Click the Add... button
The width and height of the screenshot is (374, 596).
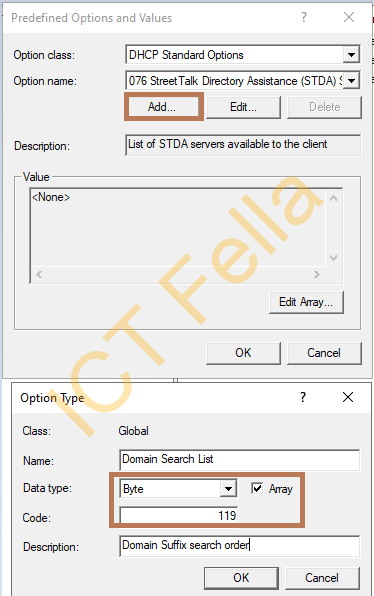(x=163, y=107)
